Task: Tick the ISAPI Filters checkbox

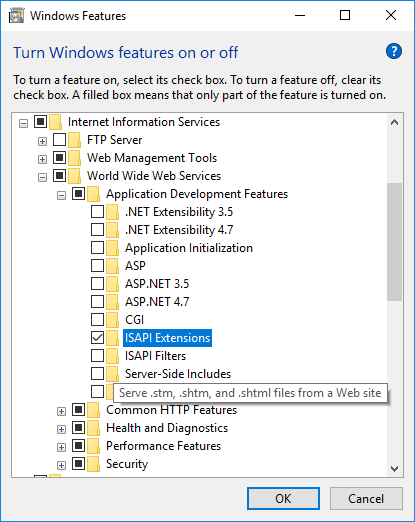Action: (97, 356)
